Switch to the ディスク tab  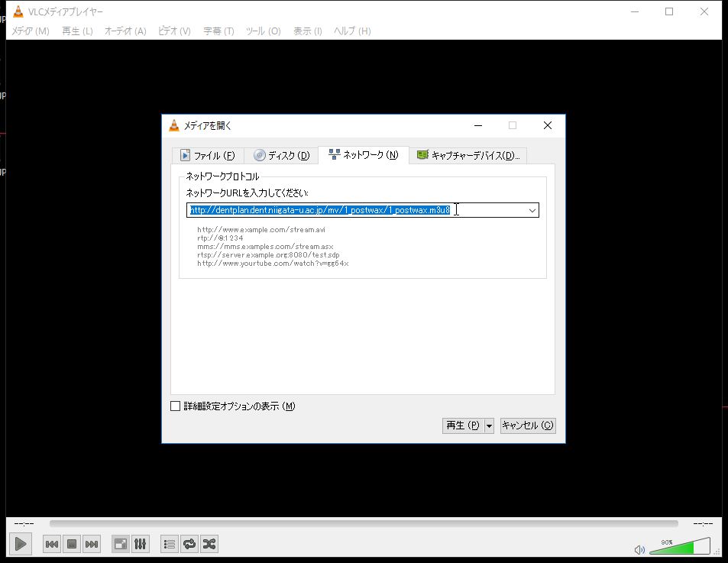[x=282, y=156]
